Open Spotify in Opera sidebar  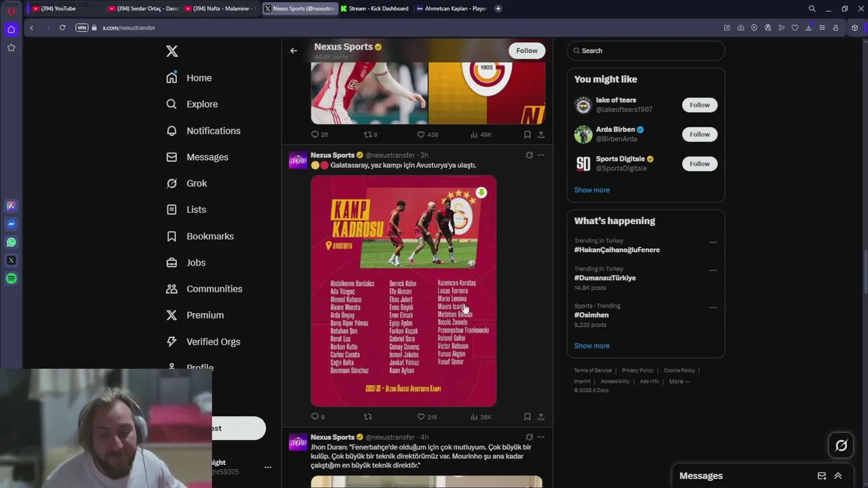(x=12, y=279)
